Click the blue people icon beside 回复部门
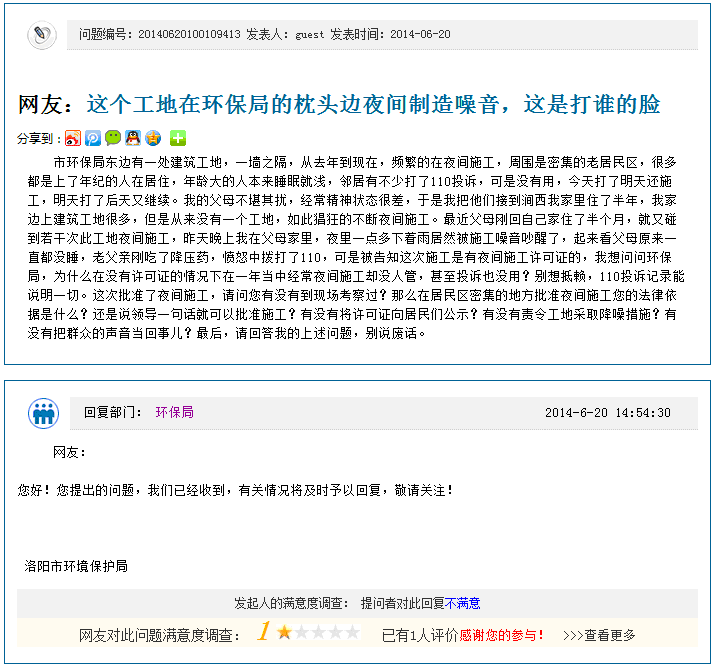Viewport: 715px width, 668px height. click(43, 414)
